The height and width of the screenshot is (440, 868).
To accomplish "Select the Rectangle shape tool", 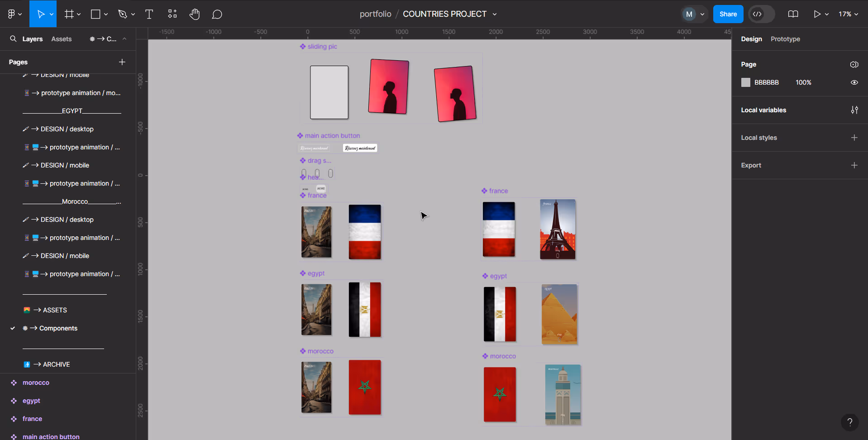I will tap(95, 14).
